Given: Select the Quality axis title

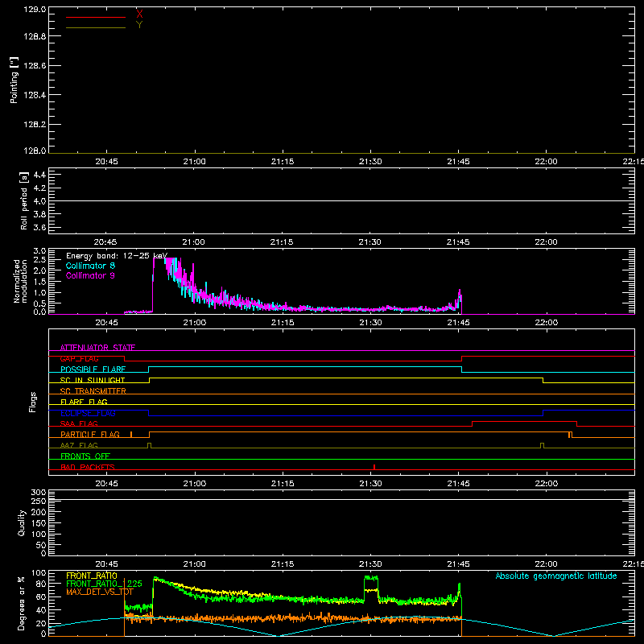Looking at the screenshot, I should click(x=22, y=522).
